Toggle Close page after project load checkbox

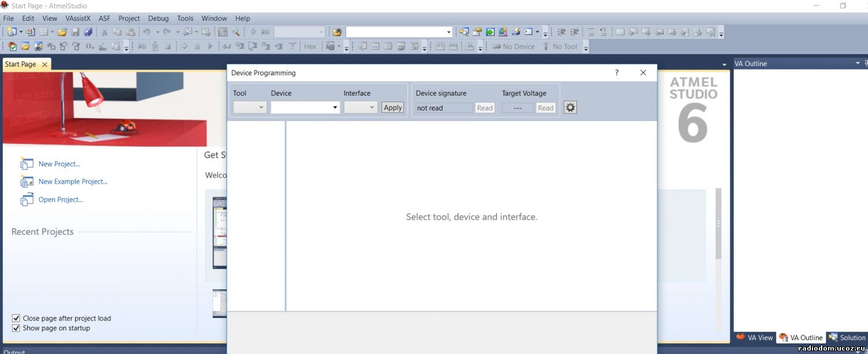pos(16,318)
